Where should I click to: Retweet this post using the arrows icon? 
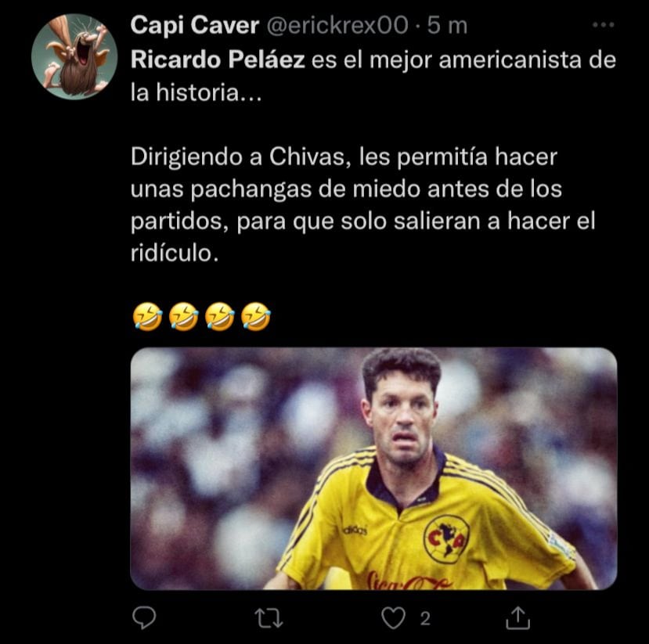pos(269,618)
